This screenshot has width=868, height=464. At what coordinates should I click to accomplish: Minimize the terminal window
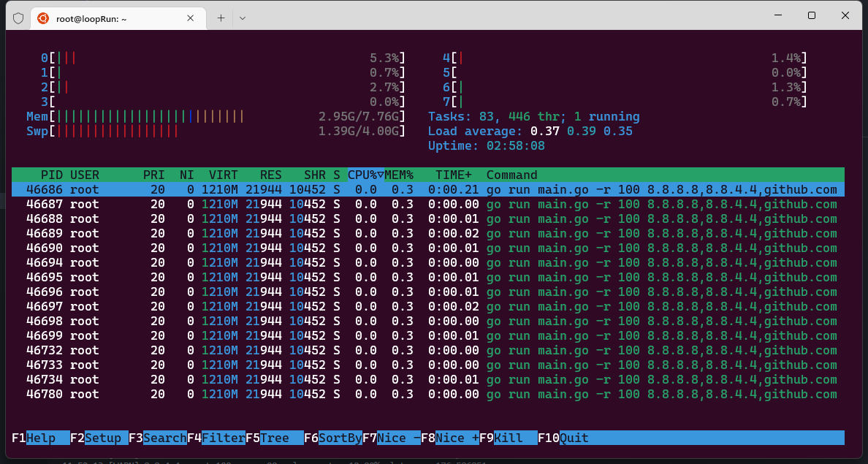point(778,15)
